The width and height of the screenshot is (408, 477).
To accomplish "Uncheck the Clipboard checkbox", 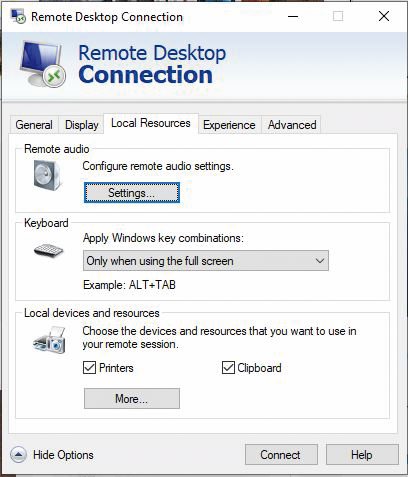I will coord(228,368).
